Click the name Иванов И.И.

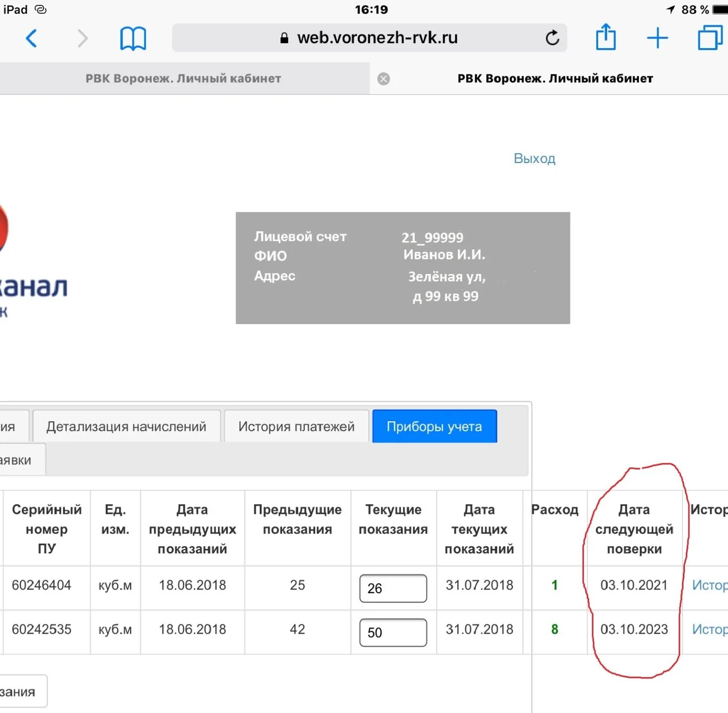[444, 255]
